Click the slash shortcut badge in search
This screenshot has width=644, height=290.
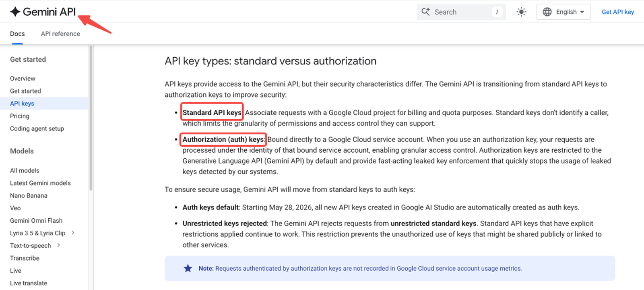(497, 12)
